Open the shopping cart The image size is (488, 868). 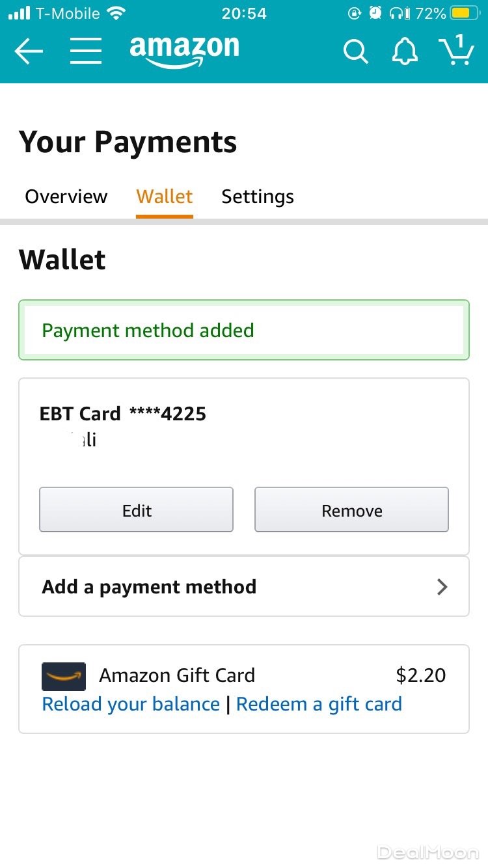pyautogui.click(x=456, y=51)
